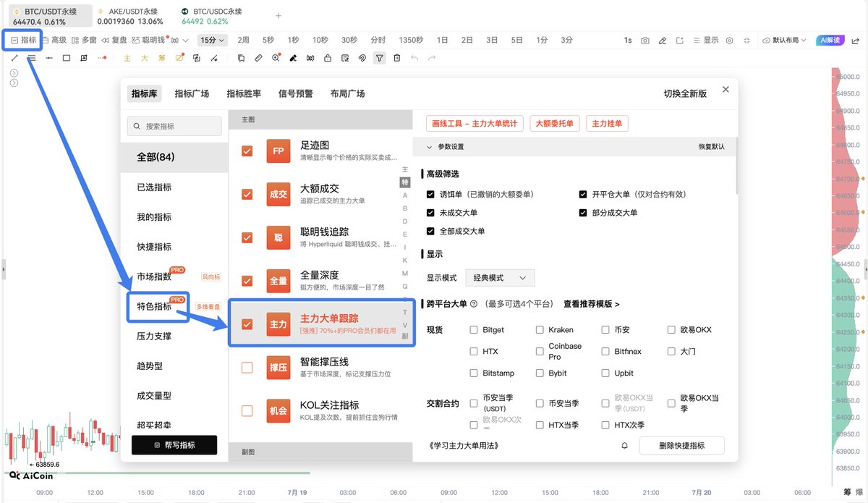Image resolution: width=868 pixels, height=503 pixels.
Task: Click the 切换全新版 link
Action: [x=685, y=93]
